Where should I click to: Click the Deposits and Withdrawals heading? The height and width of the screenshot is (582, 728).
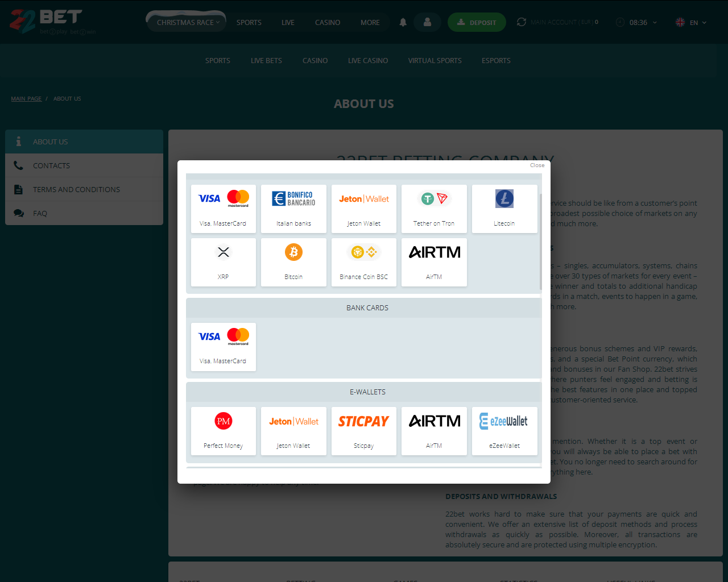[x=501, y=496]
